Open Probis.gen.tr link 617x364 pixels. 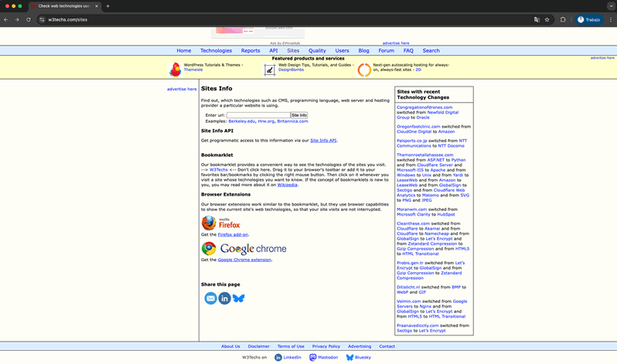point(410,263)
